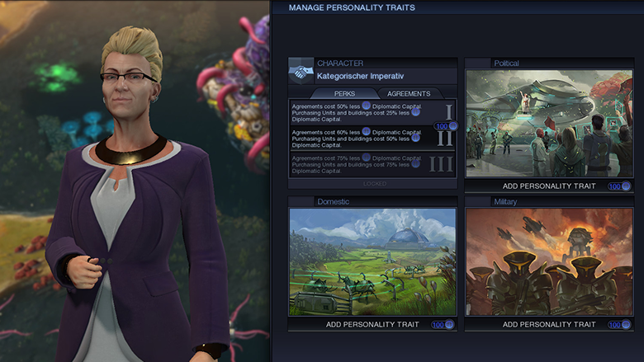Select the 'Agreements cost 50% less' perk row

372,112
